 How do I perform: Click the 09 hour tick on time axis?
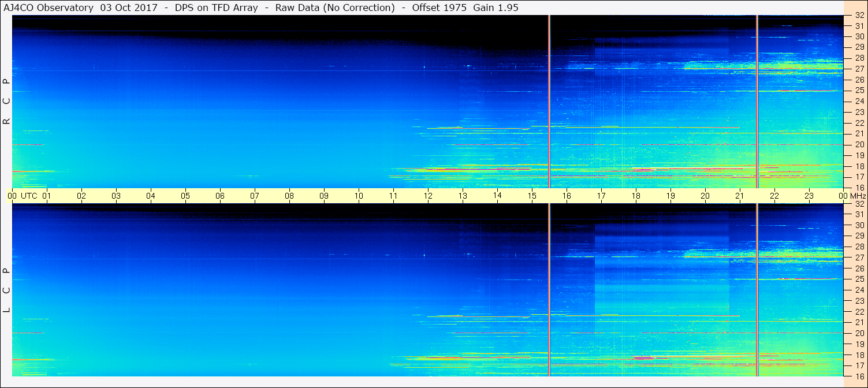[324, 196]
